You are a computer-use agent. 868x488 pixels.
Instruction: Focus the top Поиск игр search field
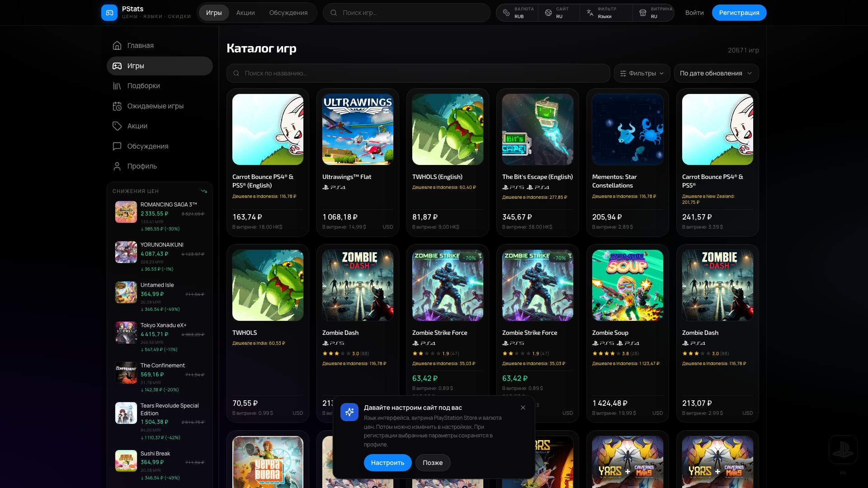(x=406, y=13)
